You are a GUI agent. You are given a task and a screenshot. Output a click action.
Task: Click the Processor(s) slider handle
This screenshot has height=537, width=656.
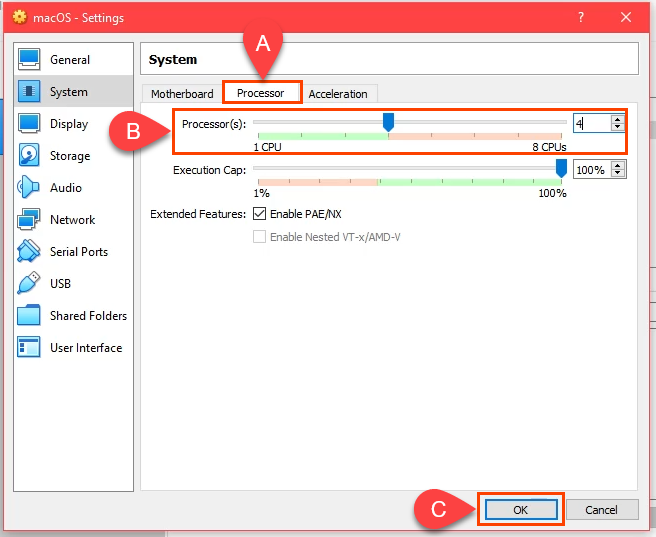[388, 122]
